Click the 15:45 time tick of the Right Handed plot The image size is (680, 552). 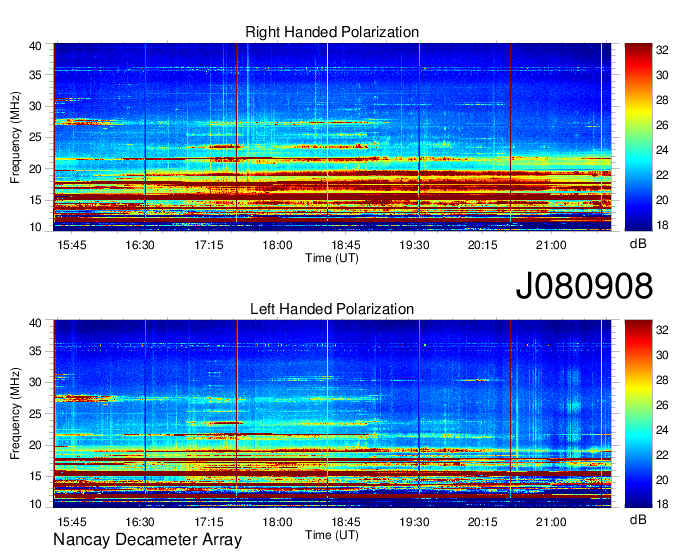pyautogui.click(x=72, y=245)
